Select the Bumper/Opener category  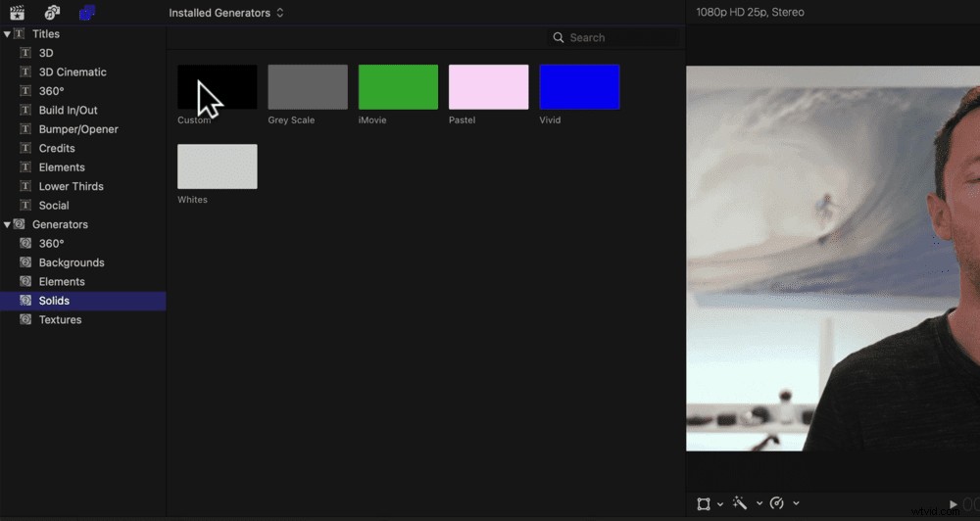point(78,129)
